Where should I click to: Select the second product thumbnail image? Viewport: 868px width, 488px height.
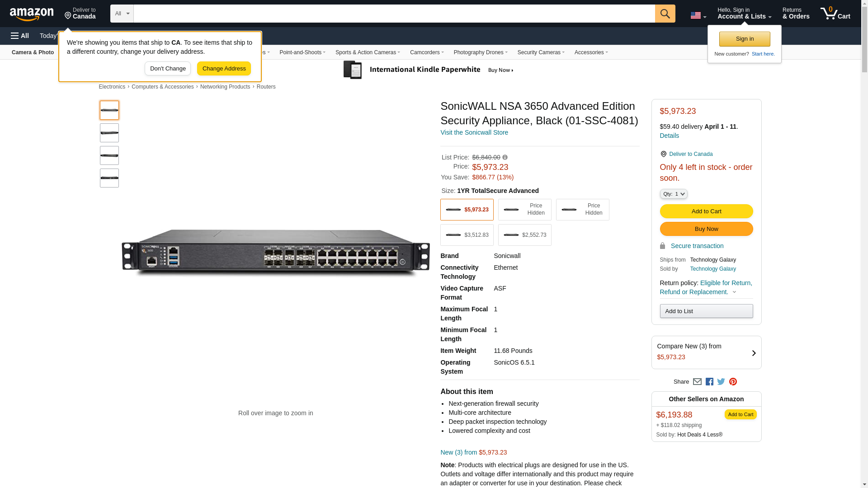[109, 133]
